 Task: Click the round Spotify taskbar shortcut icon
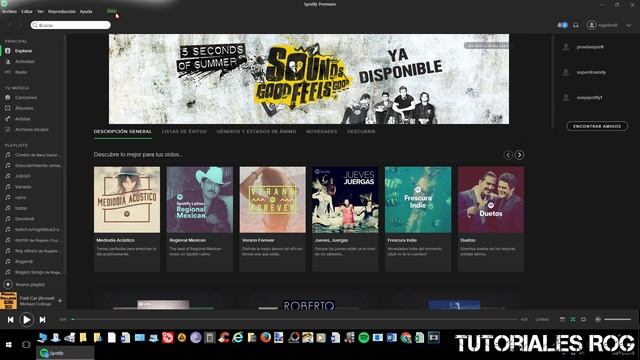[x=363, y=338]
